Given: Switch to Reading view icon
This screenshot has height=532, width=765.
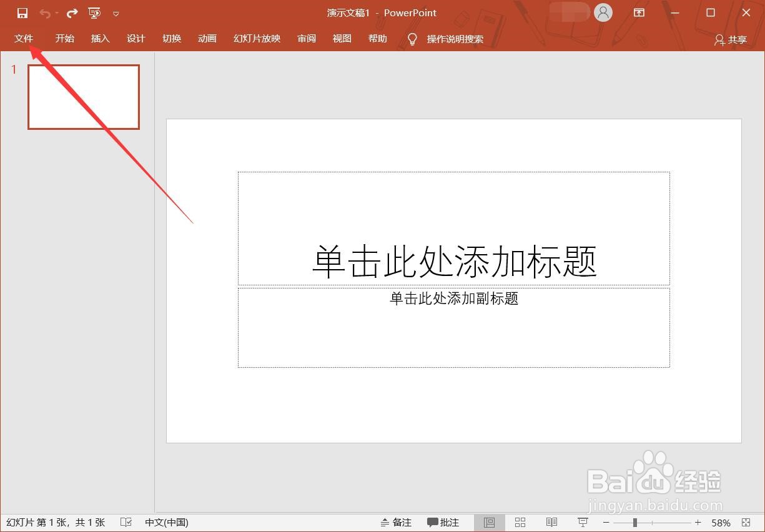Looking at the screenshot, I should [x=551, y=523].
